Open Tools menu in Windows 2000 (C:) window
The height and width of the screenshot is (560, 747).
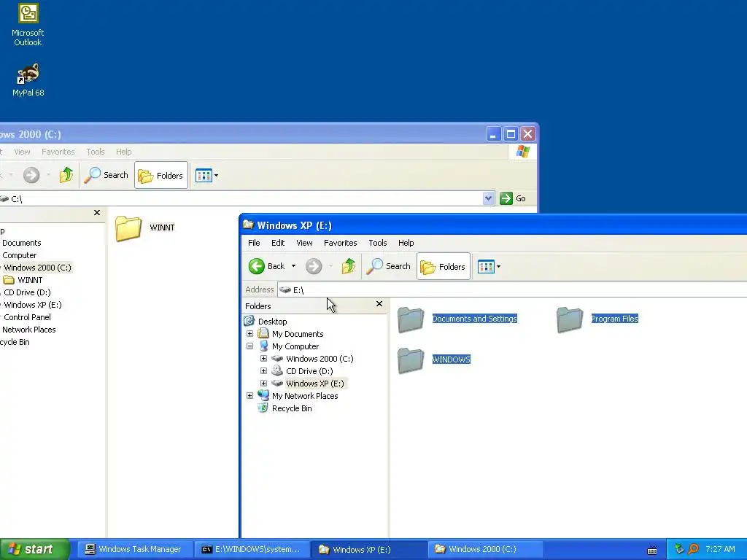[96, 152]
